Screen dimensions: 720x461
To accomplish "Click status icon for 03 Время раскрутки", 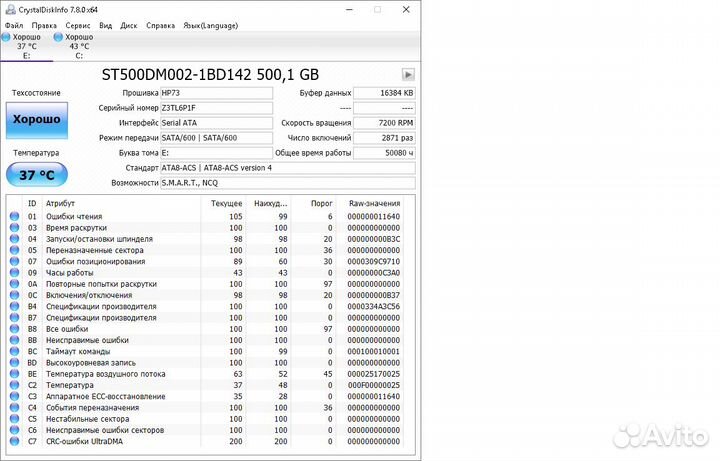I will click(14, 228).
